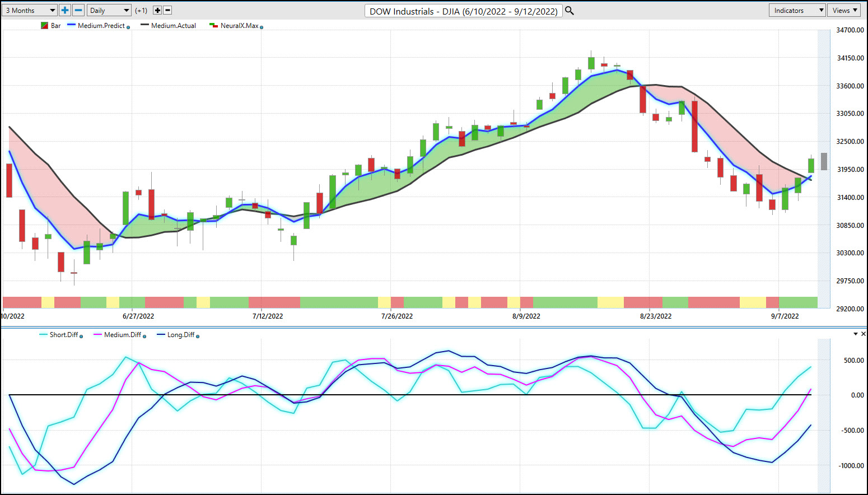The width and height of the screenshot is (868, 495).
Task: Click the Short.Diff cyan line swatch
Action: pos(43,334)
